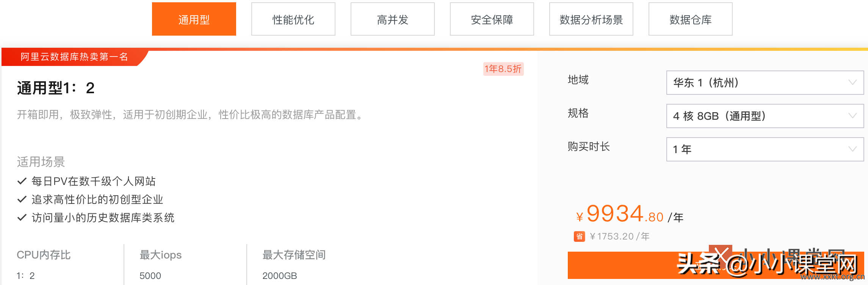Click the orange purchase button
The width and height of the screenshot is (868, 285).
(x=716, y=265)
